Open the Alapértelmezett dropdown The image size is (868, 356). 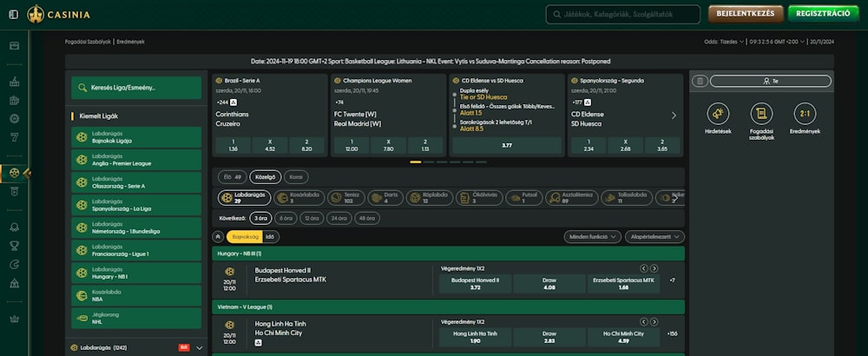tap(654, 237)
